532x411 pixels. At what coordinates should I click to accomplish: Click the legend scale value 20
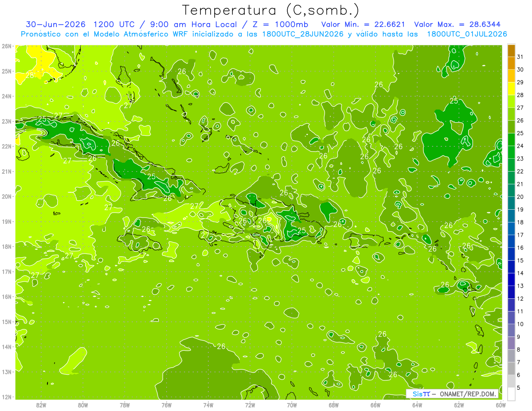[x=520, y=197]
